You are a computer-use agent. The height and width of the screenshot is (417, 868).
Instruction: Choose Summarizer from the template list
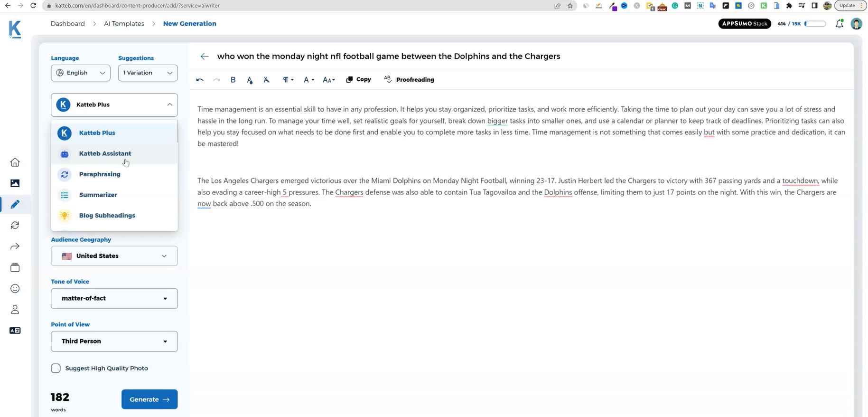[x=98, y=195]
